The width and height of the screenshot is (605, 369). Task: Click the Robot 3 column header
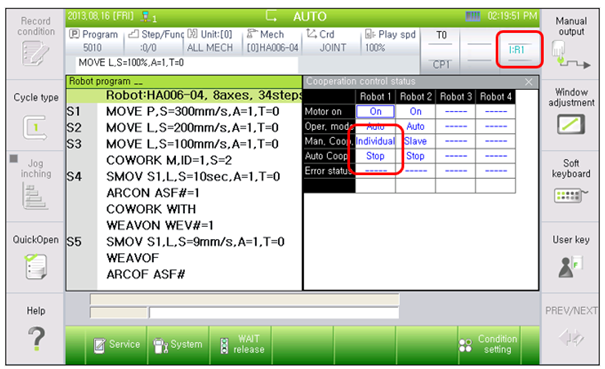[456, 96]
